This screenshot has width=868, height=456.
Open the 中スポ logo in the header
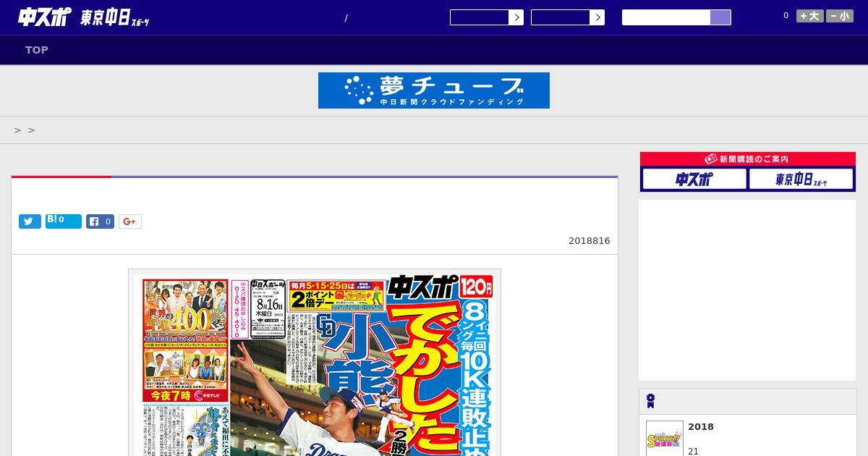click(44, 17)
